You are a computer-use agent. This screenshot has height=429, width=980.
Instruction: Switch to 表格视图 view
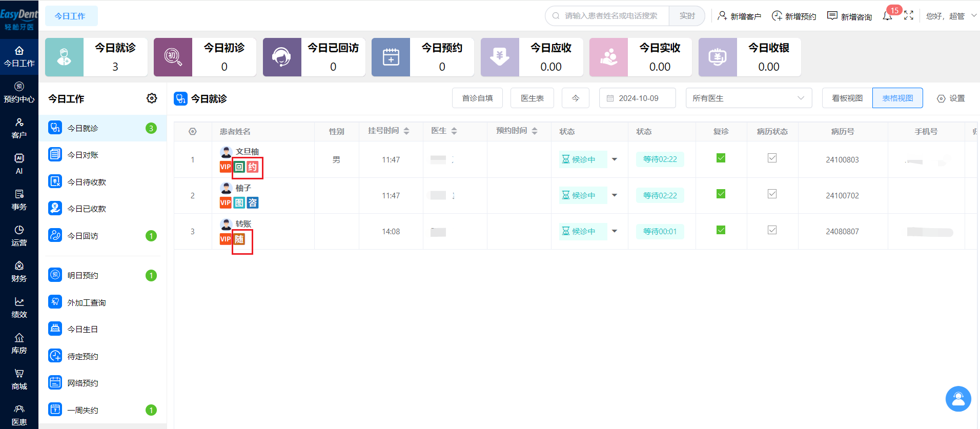pyautogui.click(x=897, y=98)
